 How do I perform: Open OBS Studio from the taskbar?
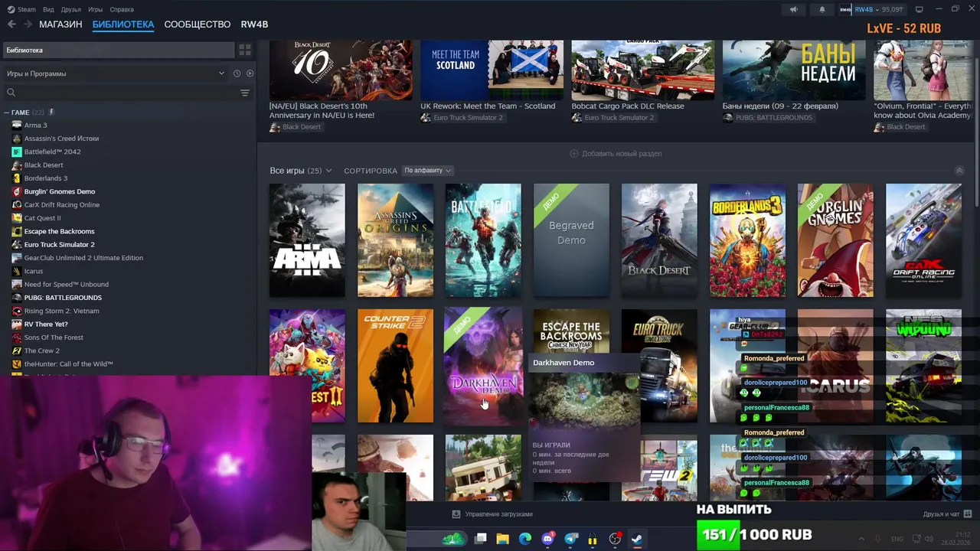615,539
